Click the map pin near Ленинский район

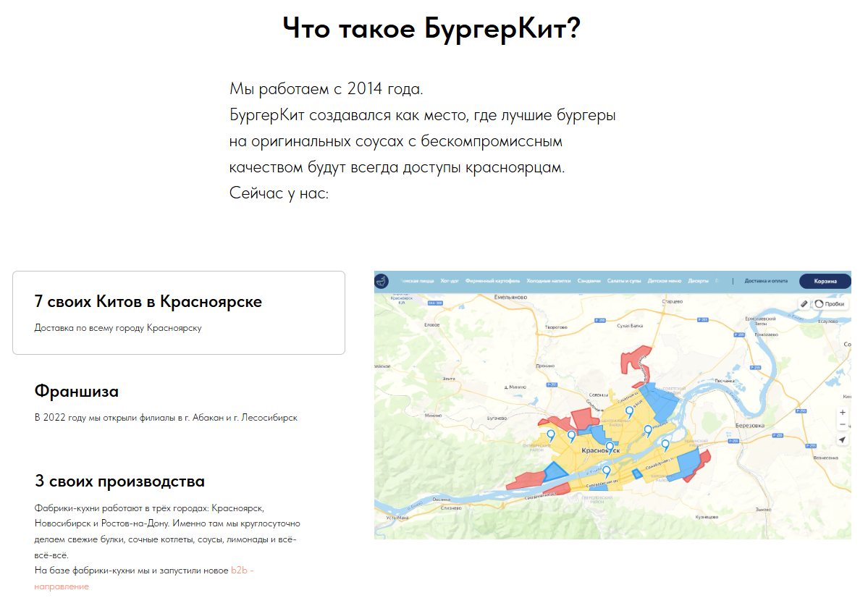pyautogui.click(x=665, y=445)
